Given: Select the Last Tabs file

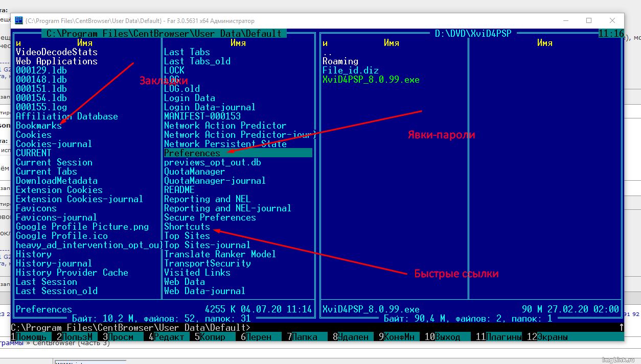Looking at the screenshot, I should click(187, 52).
